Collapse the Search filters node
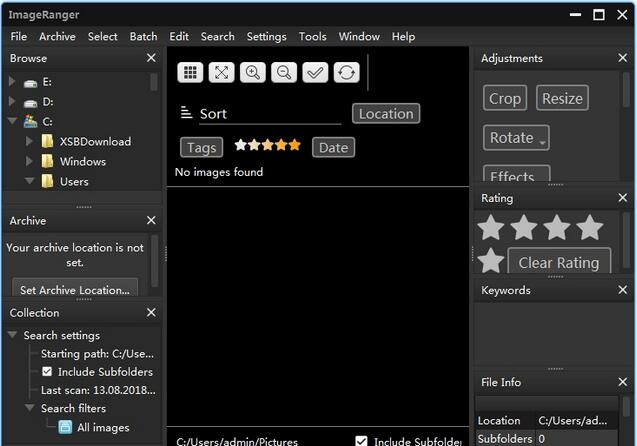Viewport: 637px width, 446px height. tap(29, 407)
